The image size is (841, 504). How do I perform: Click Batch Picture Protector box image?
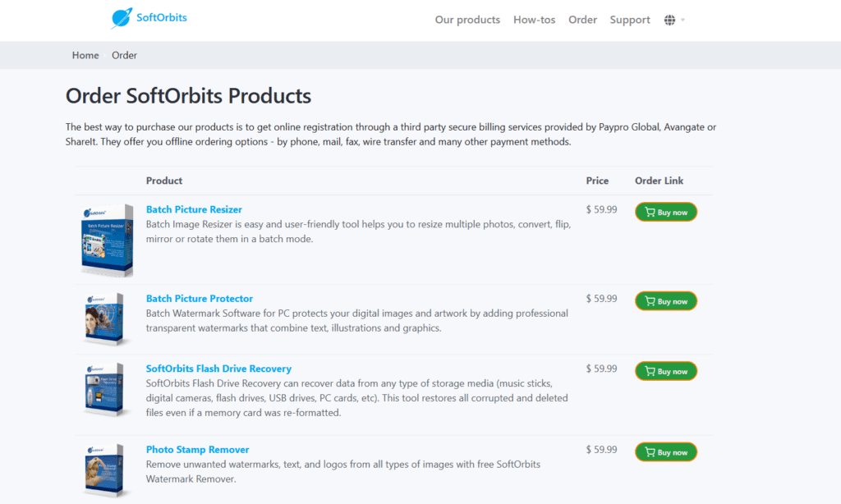point(104,318)
